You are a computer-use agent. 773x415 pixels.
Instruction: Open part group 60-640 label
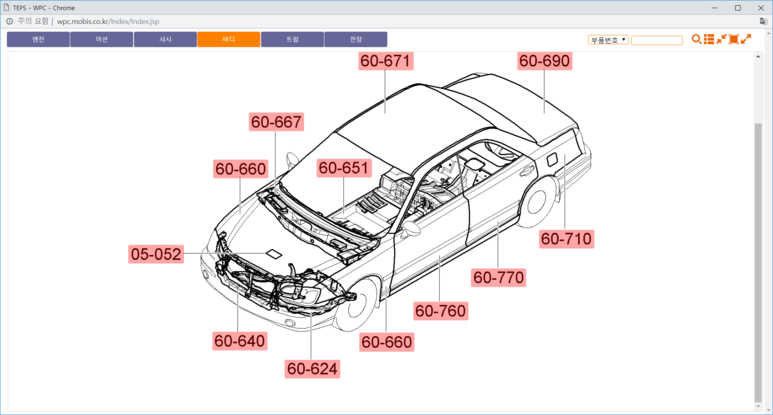(x=240, y=341)
